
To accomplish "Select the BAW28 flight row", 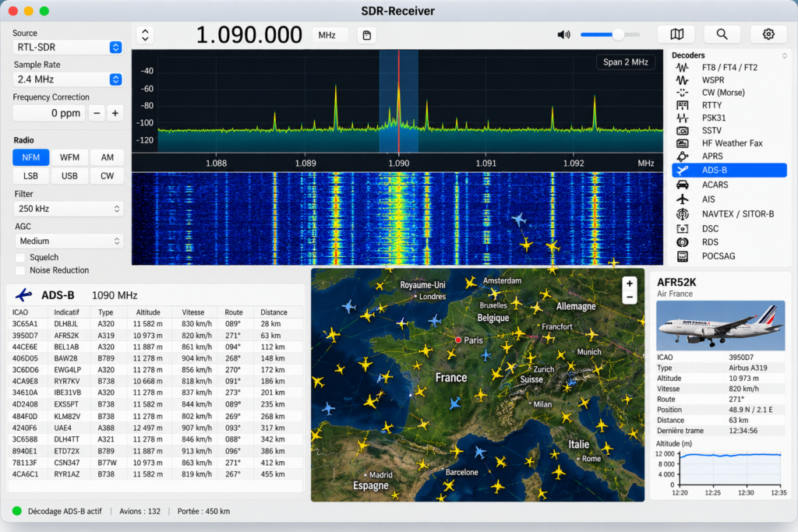I will point(155,358).
